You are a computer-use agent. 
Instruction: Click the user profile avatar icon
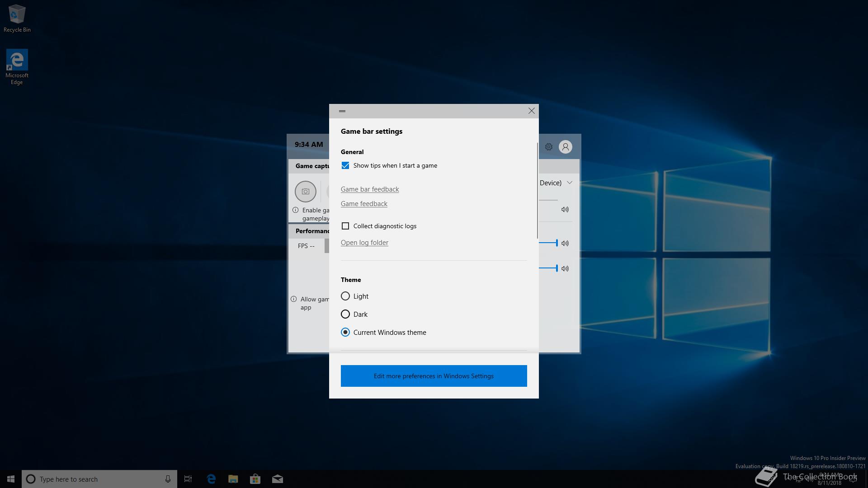(565, 147)
